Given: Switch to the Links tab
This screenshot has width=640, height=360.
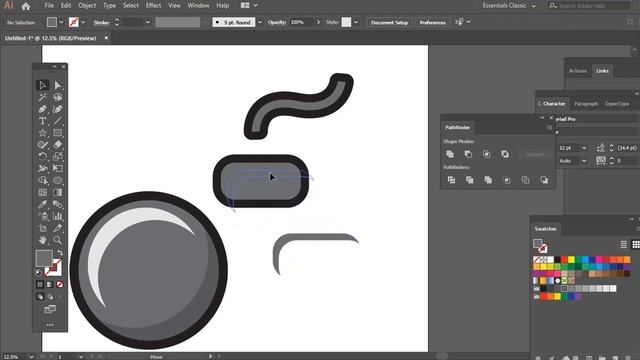Looking at the screenshot, I should pos(602,71).
